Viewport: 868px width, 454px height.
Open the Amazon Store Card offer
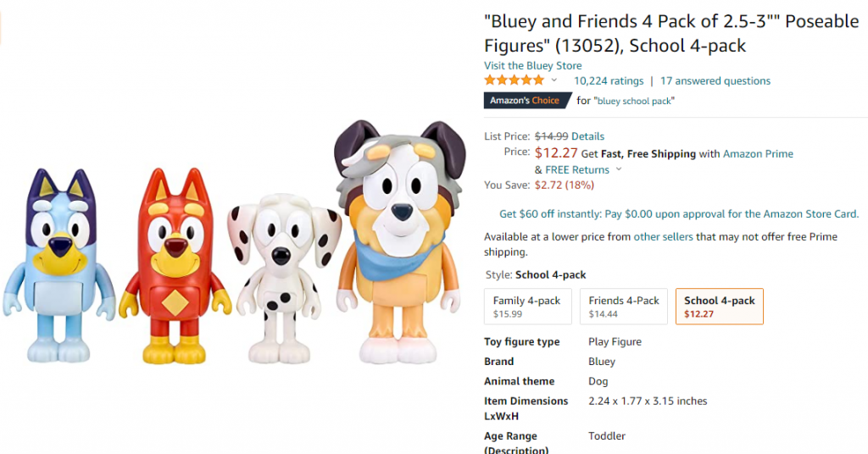[x=679, y=214]
